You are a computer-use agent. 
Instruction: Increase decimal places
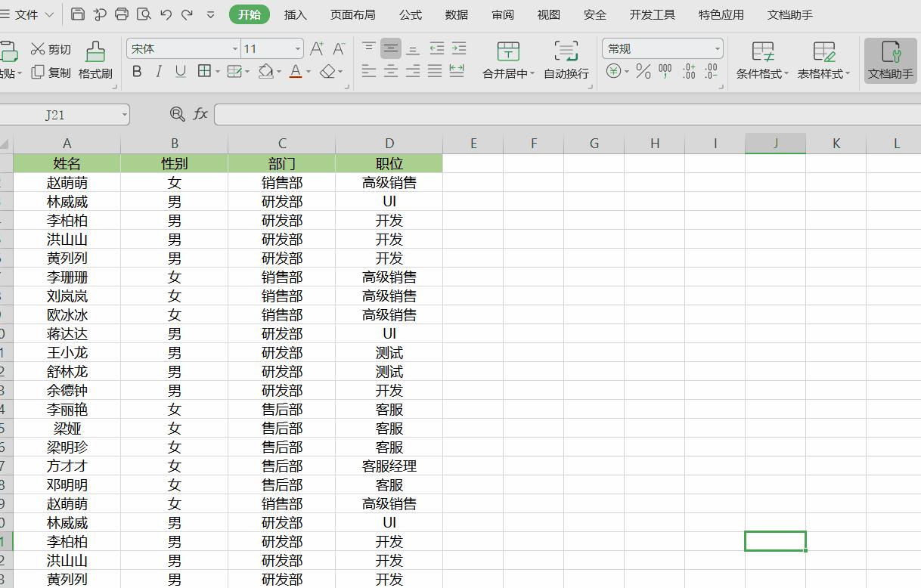coord(689,71)
